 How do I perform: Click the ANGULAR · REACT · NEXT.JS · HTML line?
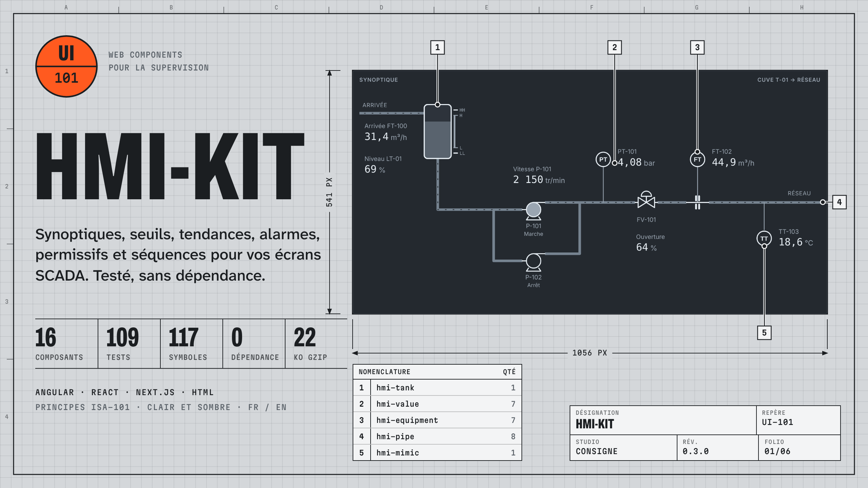(125, 392)
